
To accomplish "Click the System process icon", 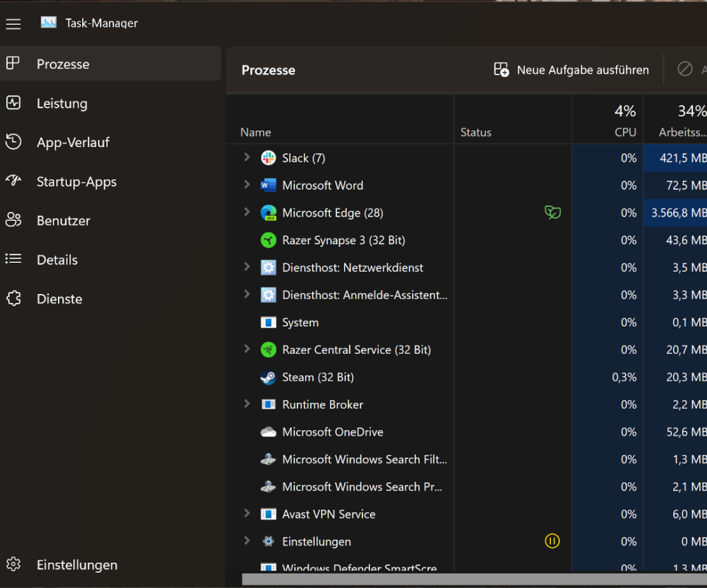I will [269, 322].
